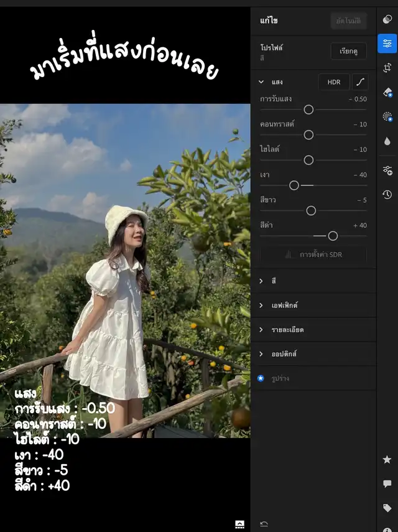
Task: Expand the รายละเอียด section
Action: pyautogui.click(x=262, y=330)
